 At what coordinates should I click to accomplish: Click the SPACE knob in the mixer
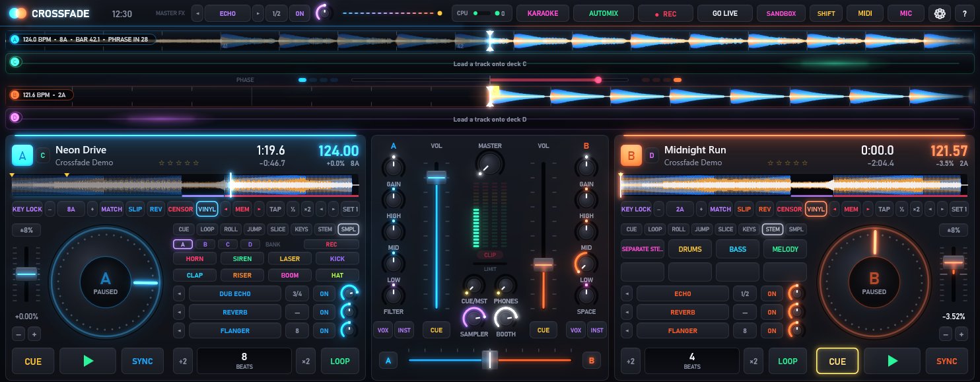[586, 295]
